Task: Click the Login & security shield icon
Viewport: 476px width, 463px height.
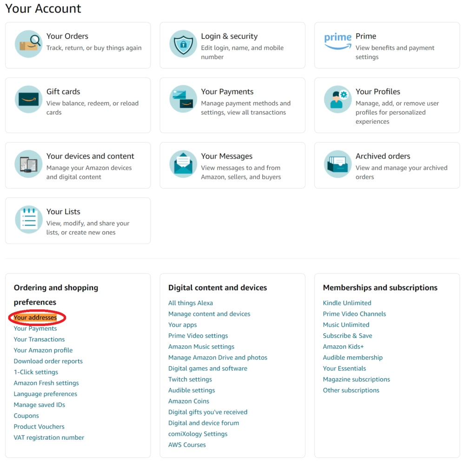Action: coord(183,44)
